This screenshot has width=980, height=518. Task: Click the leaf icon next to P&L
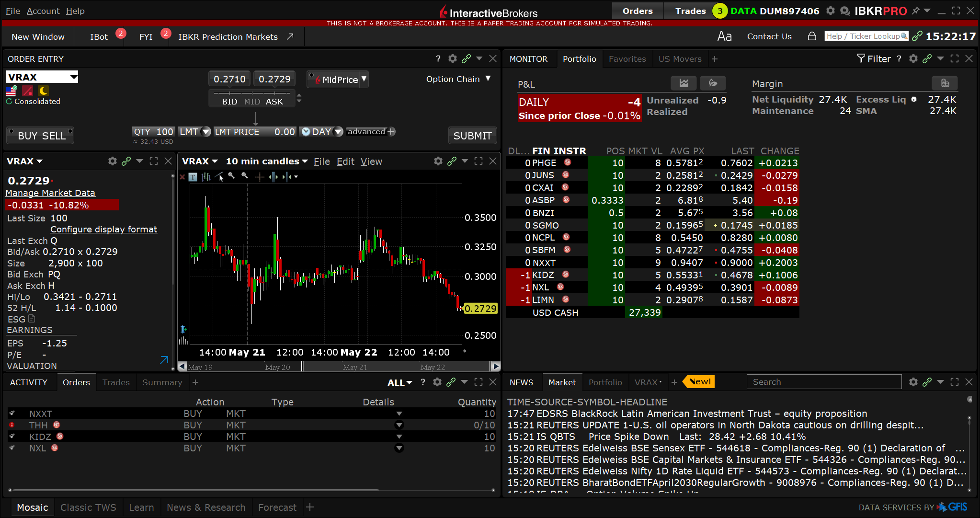(713, 83)
